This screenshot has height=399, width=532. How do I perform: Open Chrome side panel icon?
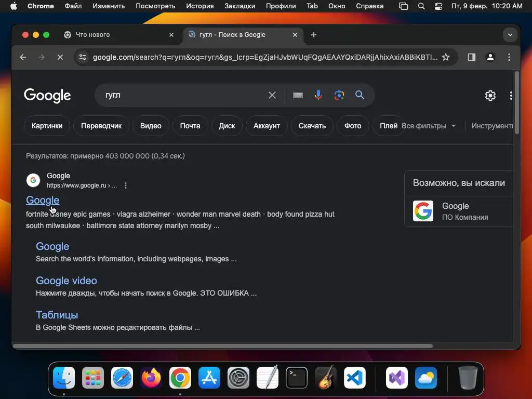tap(472, 57)
